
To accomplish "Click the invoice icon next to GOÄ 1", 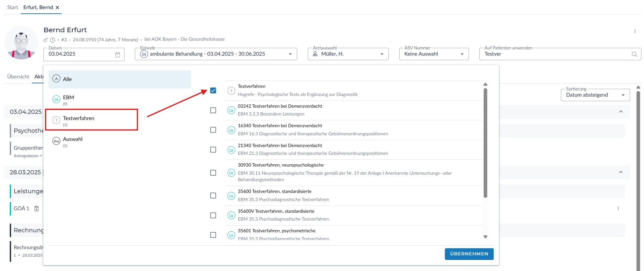I will tap(37, 209).
